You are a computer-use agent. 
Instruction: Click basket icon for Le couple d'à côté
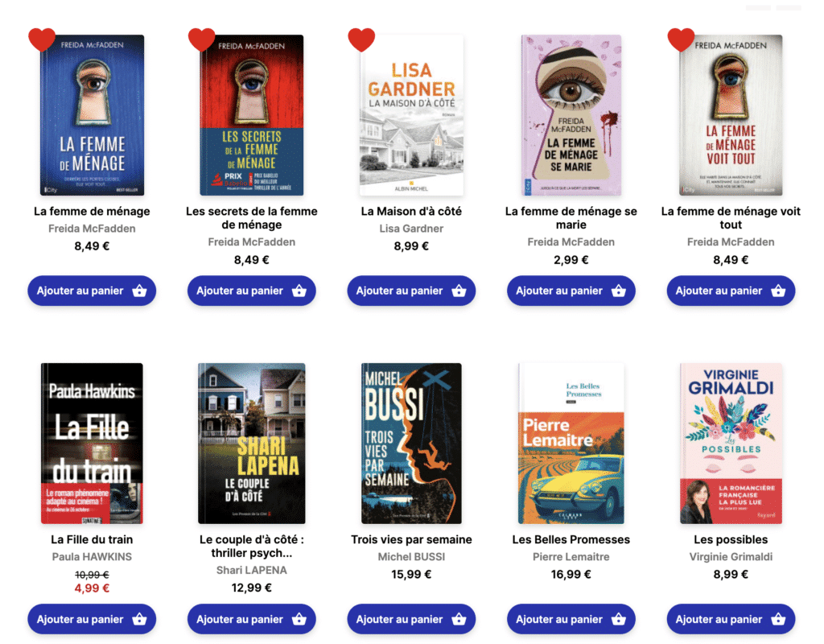299,620
